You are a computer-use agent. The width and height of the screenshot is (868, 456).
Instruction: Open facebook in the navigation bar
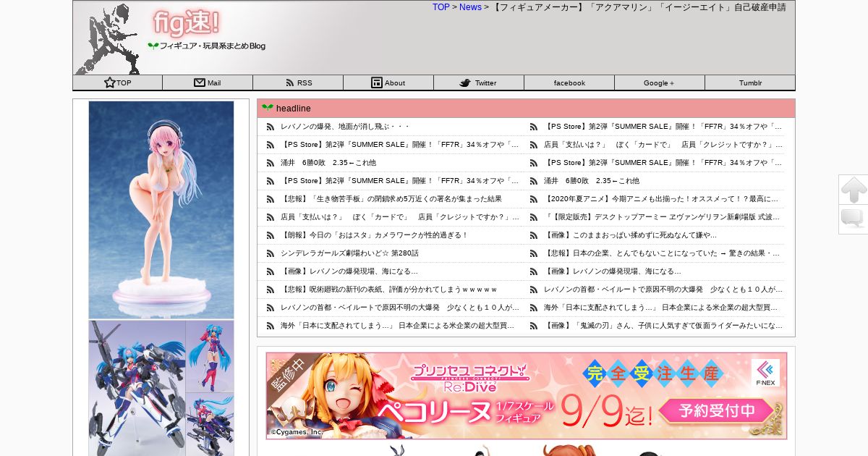point(569,83)
